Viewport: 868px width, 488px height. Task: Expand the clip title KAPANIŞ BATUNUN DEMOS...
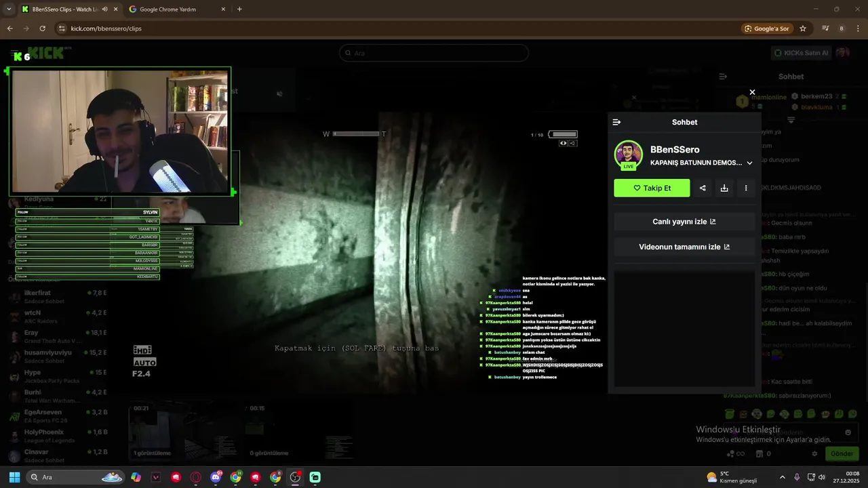pos(749,163)
